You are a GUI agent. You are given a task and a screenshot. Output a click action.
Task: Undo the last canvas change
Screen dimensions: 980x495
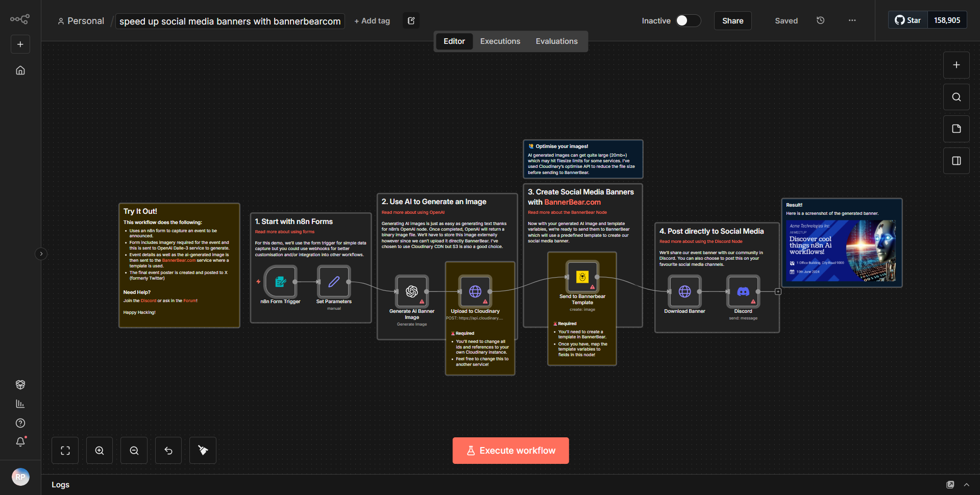coord(168,450)
